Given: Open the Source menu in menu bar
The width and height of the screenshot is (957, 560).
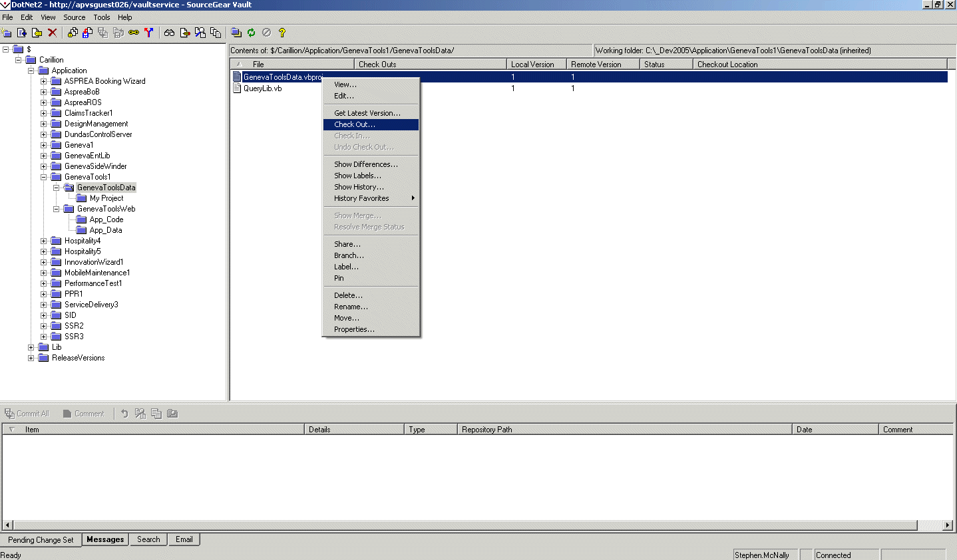Looking at the screenshot, I should (75, 17).
